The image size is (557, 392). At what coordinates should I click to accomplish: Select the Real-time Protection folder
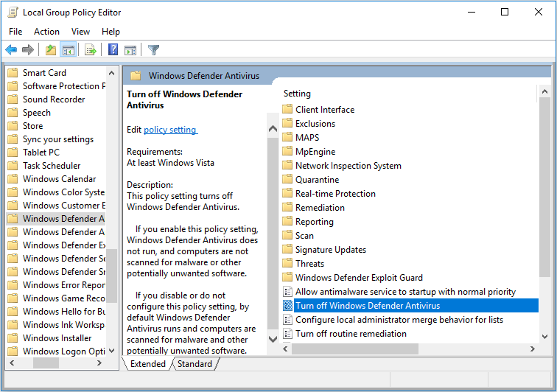335,193
